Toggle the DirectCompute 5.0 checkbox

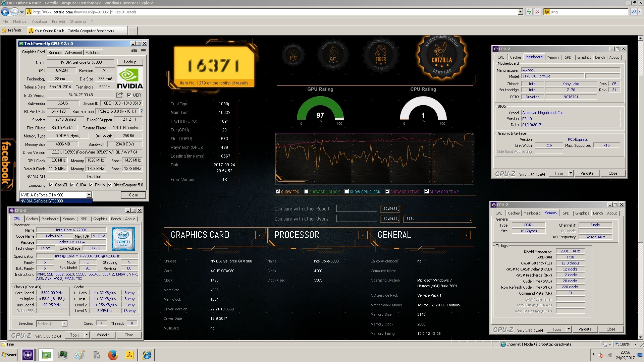pyautogui.click(x=109, y=185)
